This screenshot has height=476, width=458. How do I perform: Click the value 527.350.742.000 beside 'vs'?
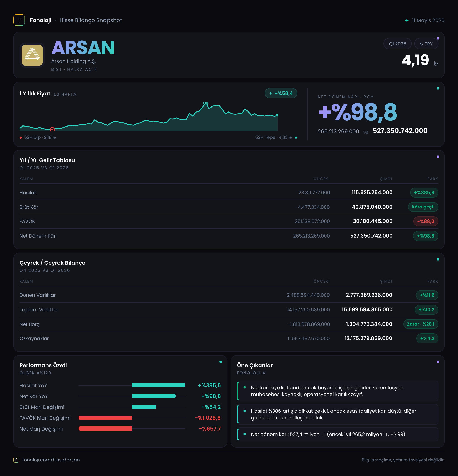400,131
